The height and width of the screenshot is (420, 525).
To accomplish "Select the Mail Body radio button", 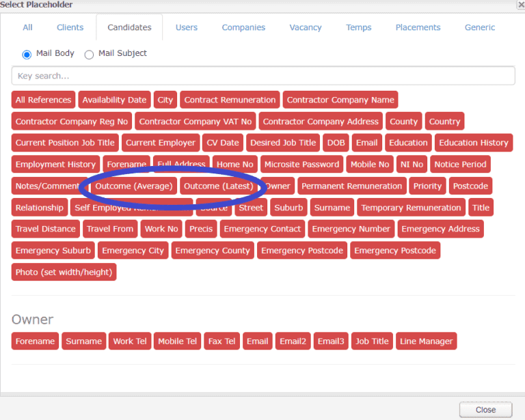I will coord(27,54).
